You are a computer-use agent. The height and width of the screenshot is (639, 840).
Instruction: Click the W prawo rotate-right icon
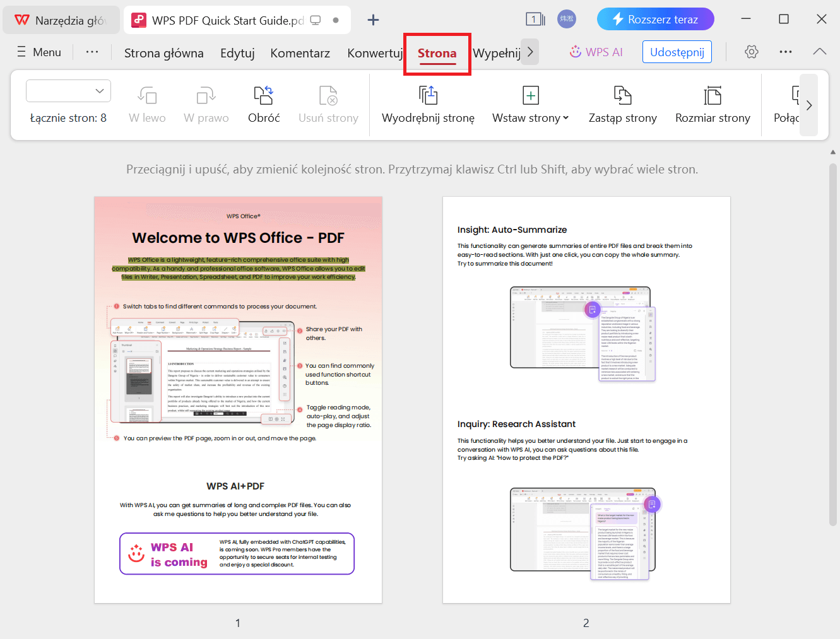(206, 96)
